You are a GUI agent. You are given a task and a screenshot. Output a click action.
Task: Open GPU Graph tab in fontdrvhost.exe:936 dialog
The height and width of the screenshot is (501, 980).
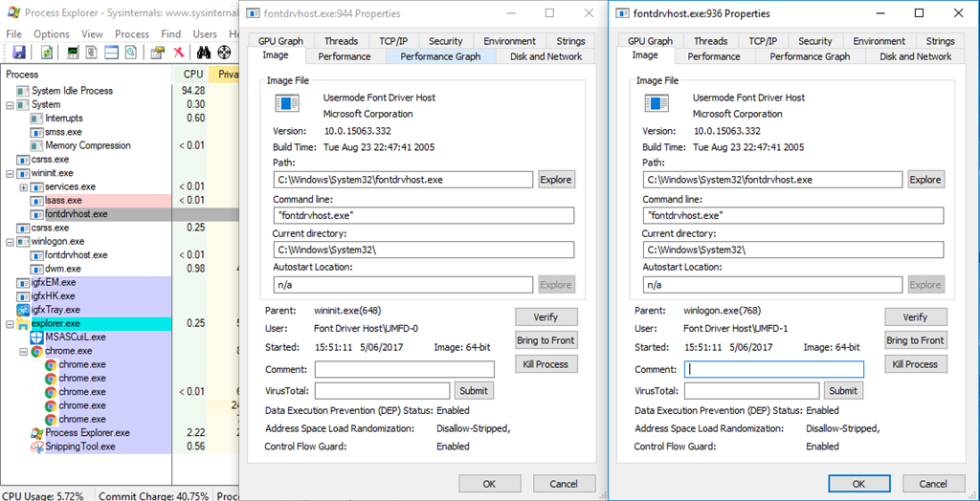[650, 40]
